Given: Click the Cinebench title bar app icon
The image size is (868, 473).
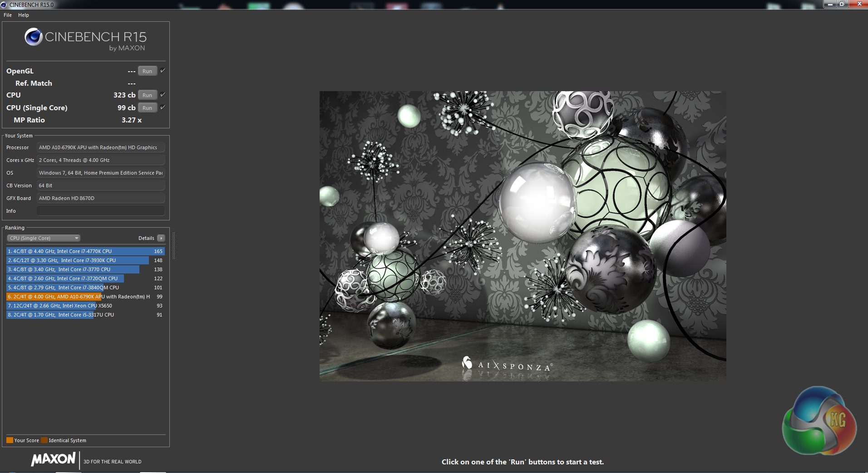Looking at the screenshot, I should pos(4,5).
